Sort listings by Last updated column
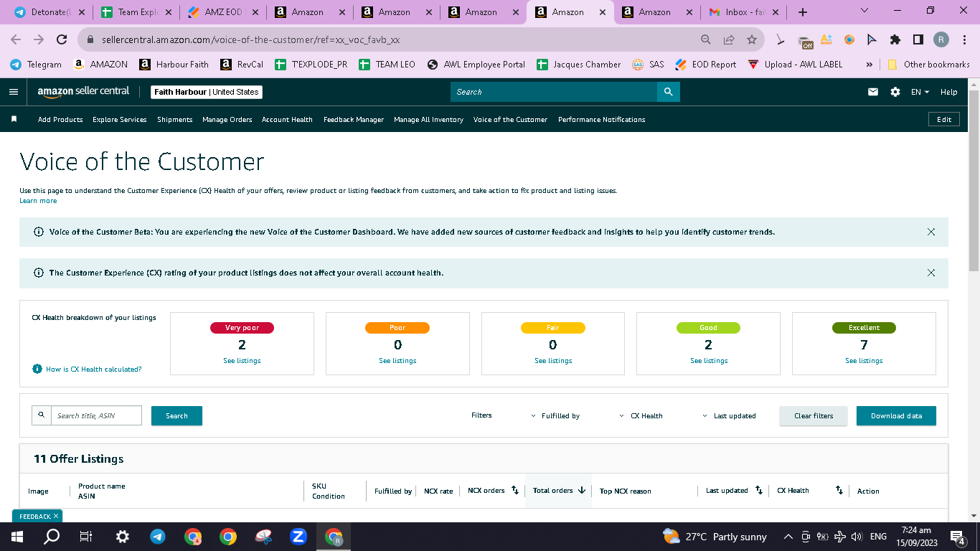 point(759,490)
